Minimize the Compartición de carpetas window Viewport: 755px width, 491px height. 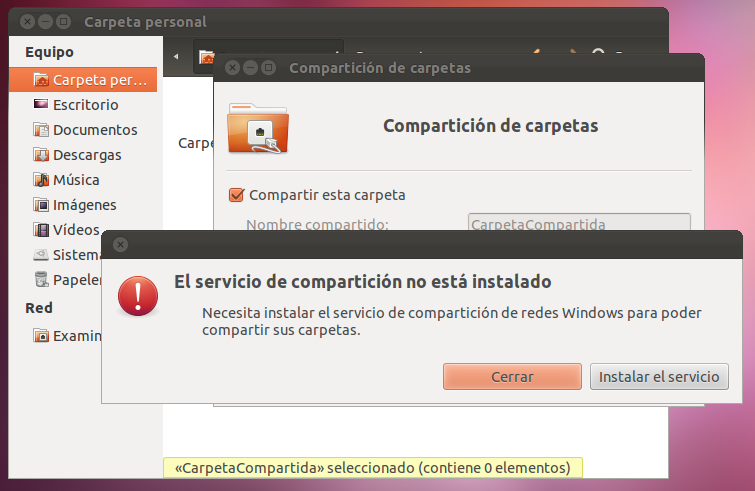click(x=250, y=68)
